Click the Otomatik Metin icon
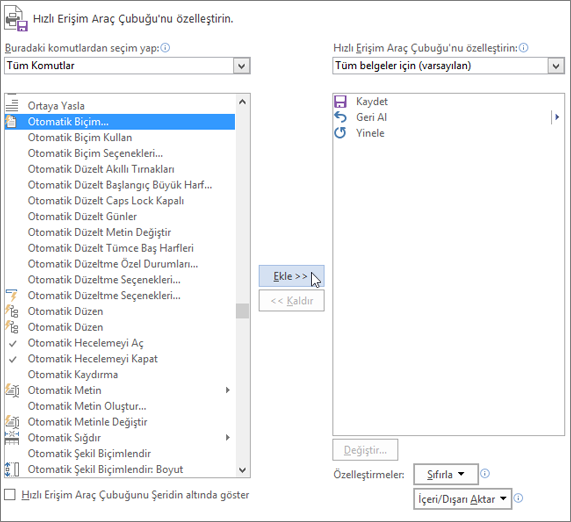The height and width of the screenshot is (522, 571). click(x=12, y=390)
